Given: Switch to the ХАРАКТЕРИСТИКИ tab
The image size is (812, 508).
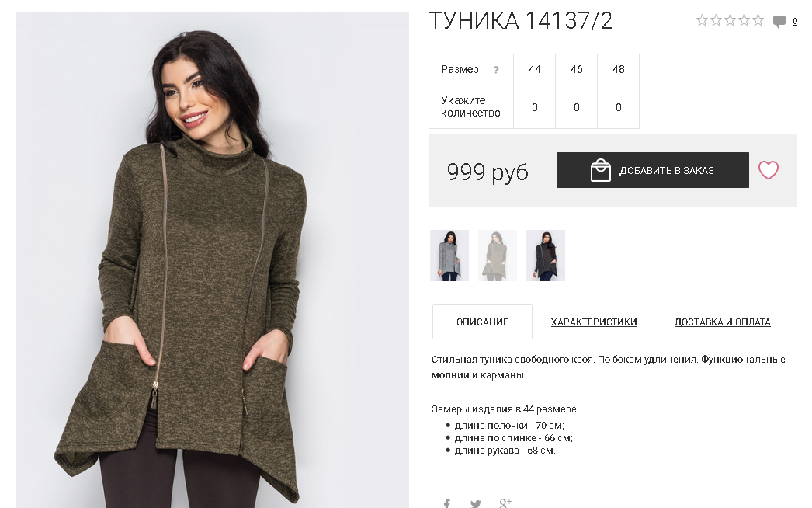Looking at the screenshot, I should coord(593,322).
